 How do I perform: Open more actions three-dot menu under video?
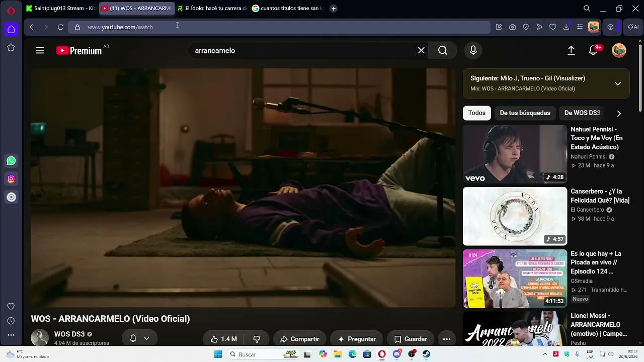pyautogui.click(x=447, y=339)
